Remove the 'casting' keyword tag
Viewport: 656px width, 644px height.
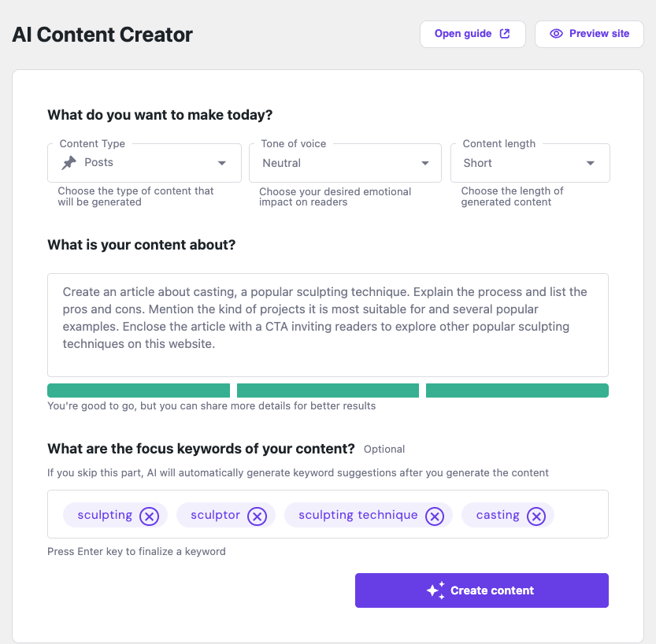pyautogui.click(x=536, y=516)
